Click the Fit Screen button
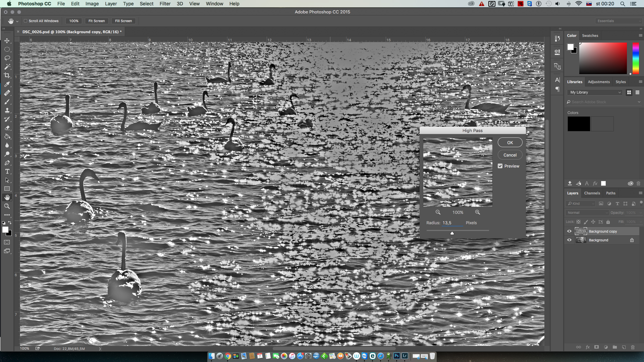 point(96,21)
